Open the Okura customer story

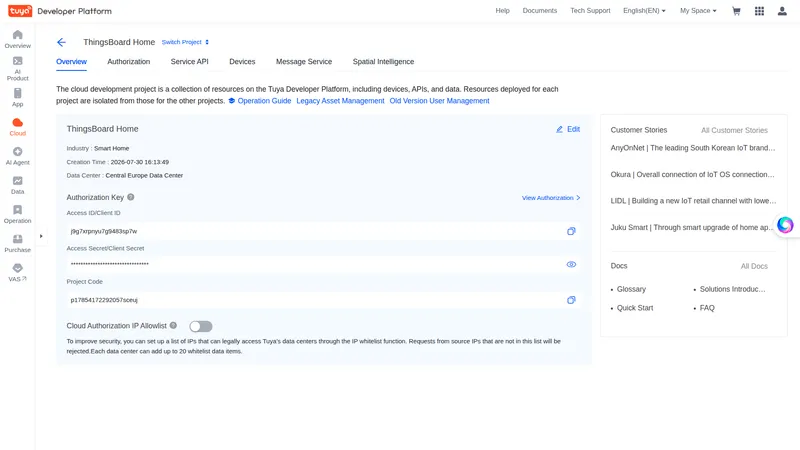coord(693,174)
